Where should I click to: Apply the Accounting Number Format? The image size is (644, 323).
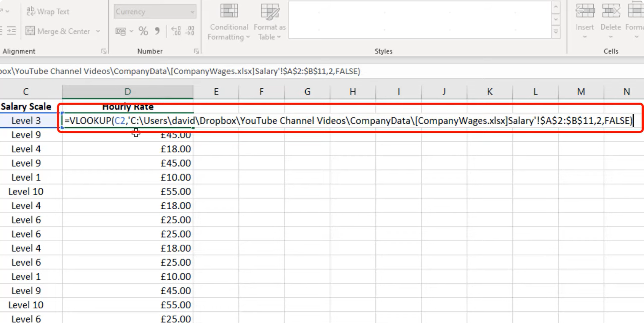[x=121, y=31]
